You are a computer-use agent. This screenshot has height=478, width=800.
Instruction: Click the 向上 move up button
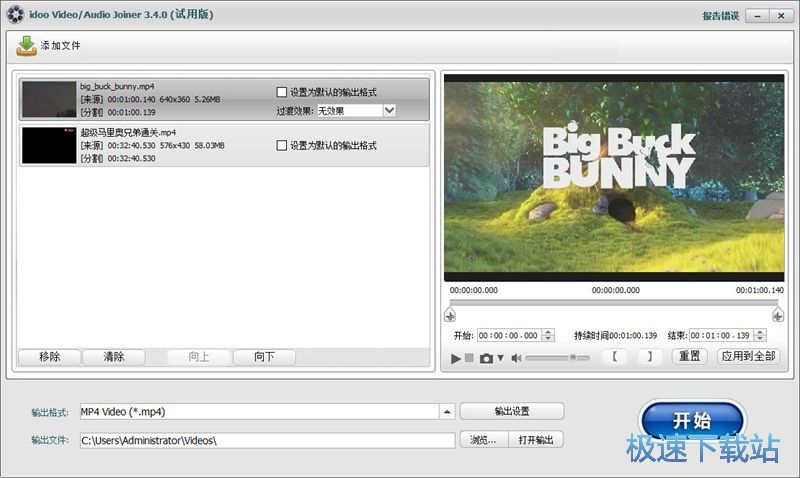coord(198,357)
